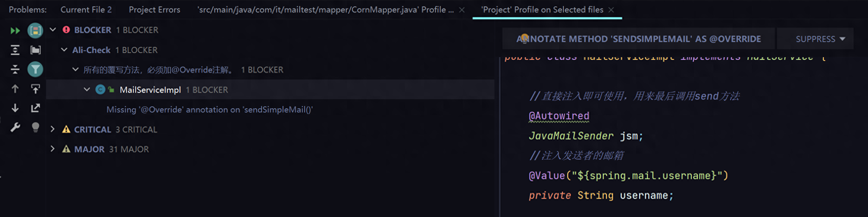868x217 pixels.
Task: Click the 注入发送者的邮箱 comment
Action: tap(576, 156)
